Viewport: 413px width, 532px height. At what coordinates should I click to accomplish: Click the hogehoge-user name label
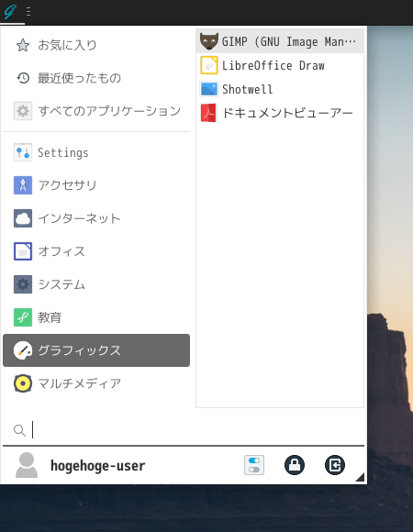tap(97, 466)
